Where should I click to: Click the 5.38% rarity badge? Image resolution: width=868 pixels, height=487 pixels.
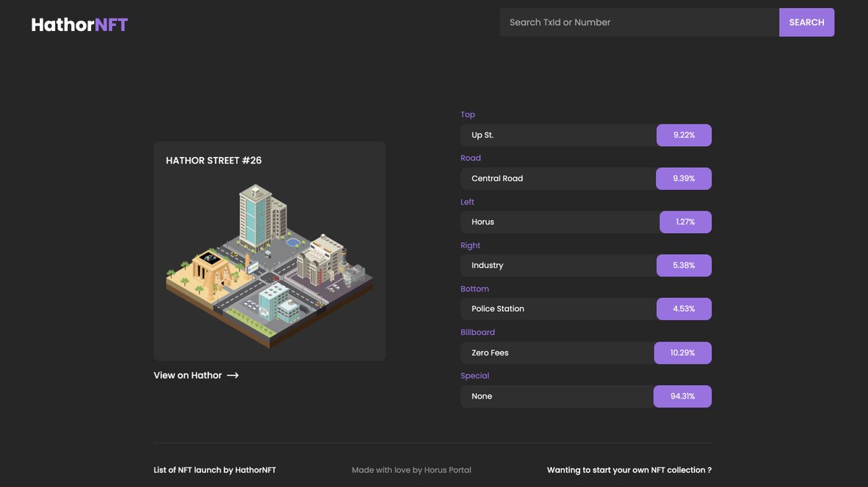[684, 266]
